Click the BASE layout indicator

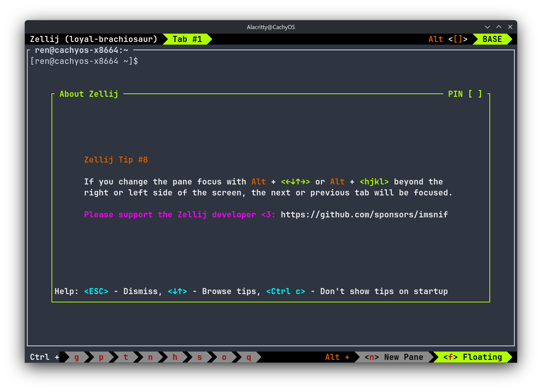click(492, 39)
